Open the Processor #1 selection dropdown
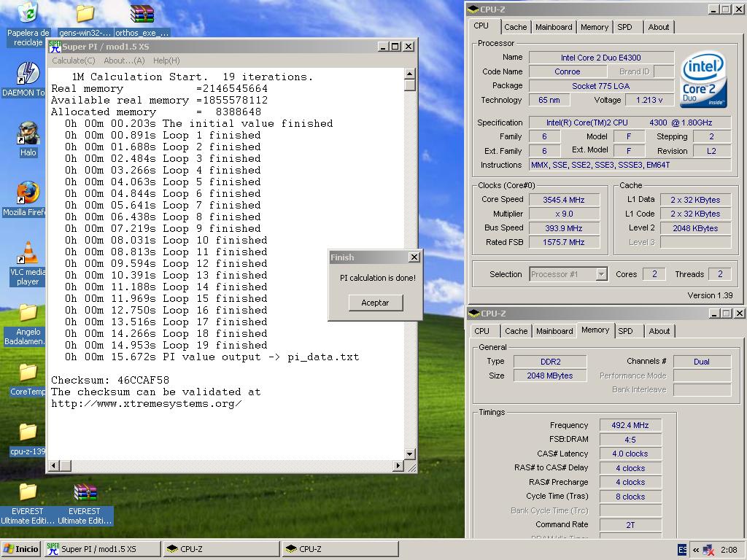 601,274
